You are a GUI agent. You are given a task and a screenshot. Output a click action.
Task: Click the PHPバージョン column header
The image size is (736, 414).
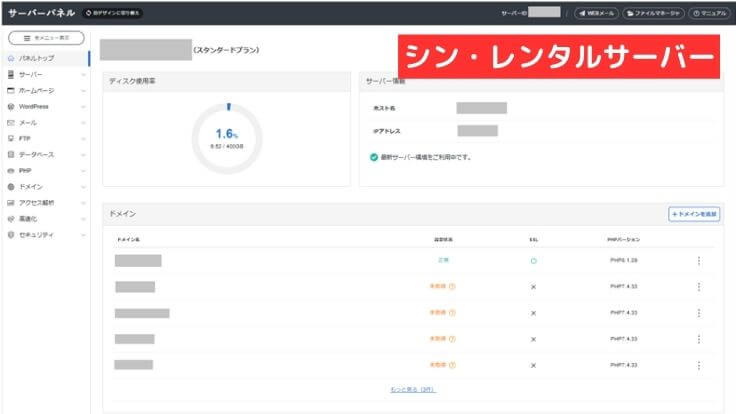[623, 239]
